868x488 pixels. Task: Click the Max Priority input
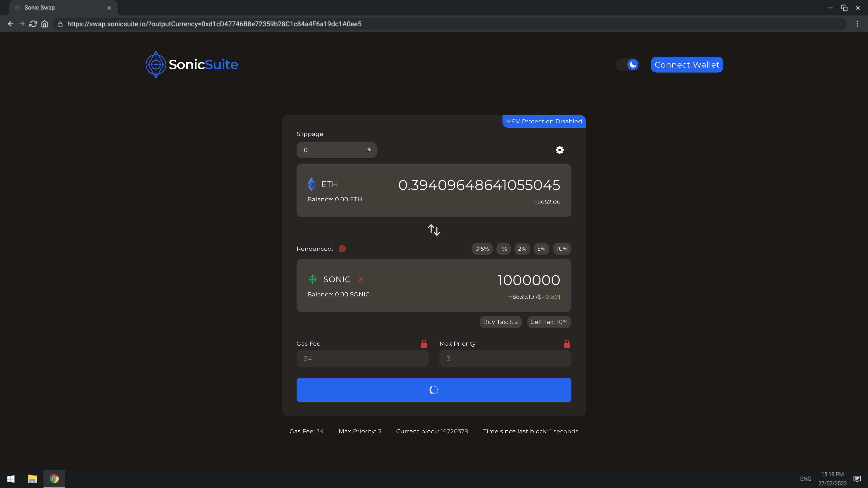pos(505,359)
